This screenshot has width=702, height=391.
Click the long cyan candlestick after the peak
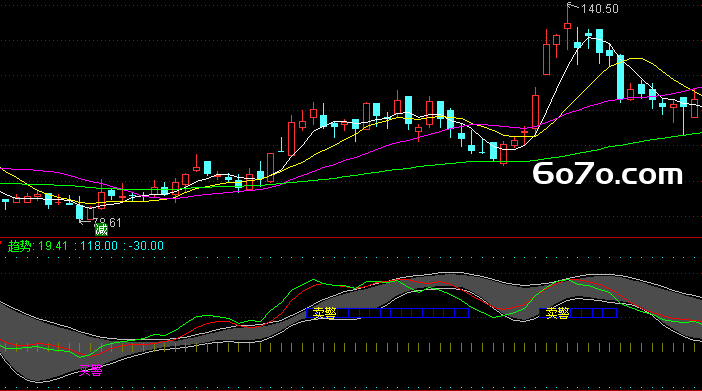coord(621,77)
